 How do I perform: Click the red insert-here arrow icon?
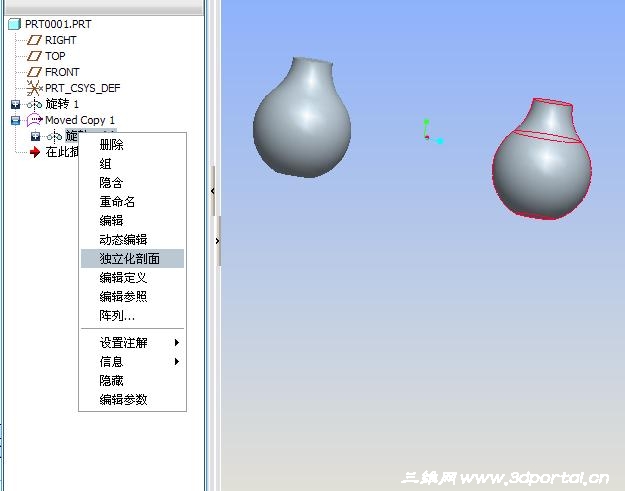click(x=35, y=152)
